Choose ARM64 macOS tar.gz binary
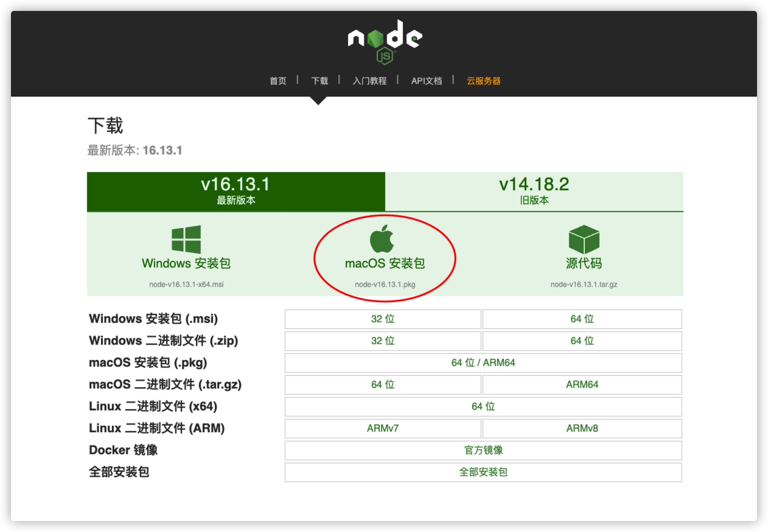Viewport: 768px width, 532px height. click(582, 385)
